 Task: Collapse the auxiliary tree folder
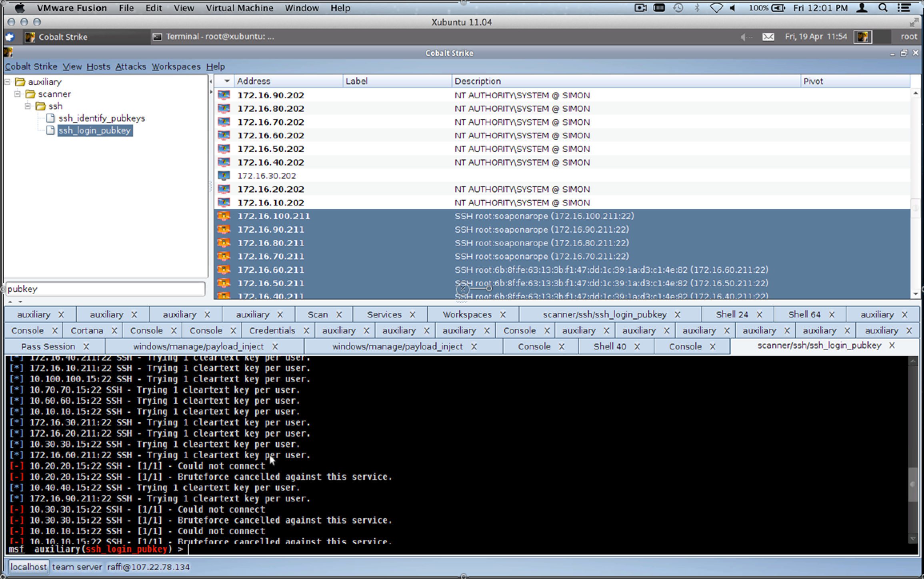pyautogui.click(x=8, y=82)
